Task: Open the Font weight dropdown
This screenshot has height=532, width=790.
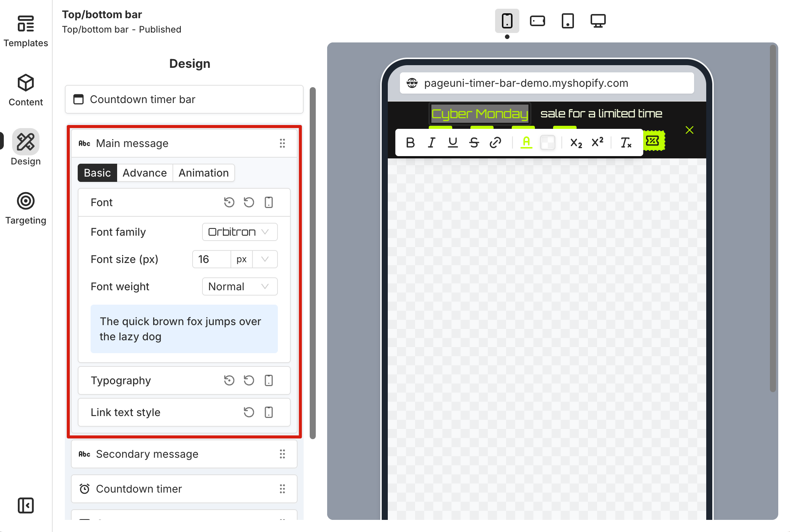Action: tap(240, 286)
